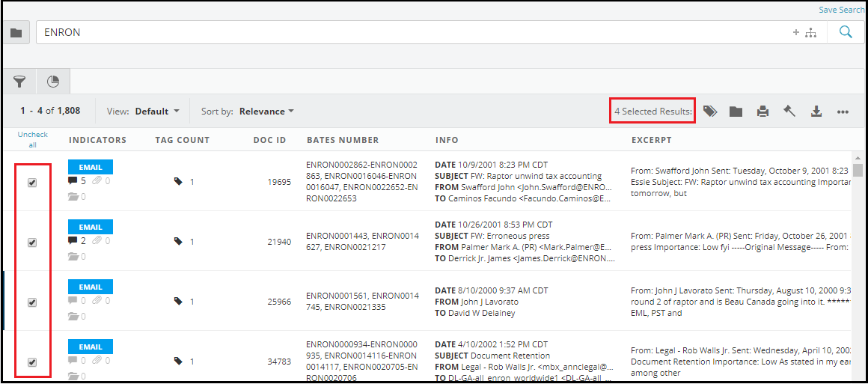Click the TAG COUNT column header
This screenshot has width=868, height=384.
click(182, 140)
